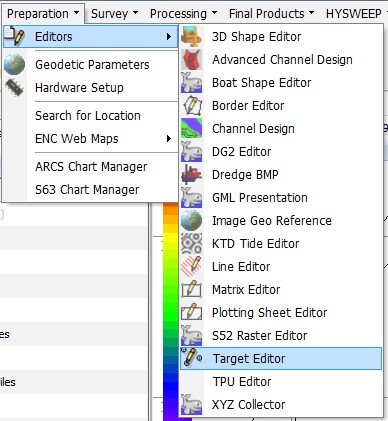The width and height of the screenshot is (388, 421).
Task: Click the Final Products dropdown arrow
Action: point(311,13)
